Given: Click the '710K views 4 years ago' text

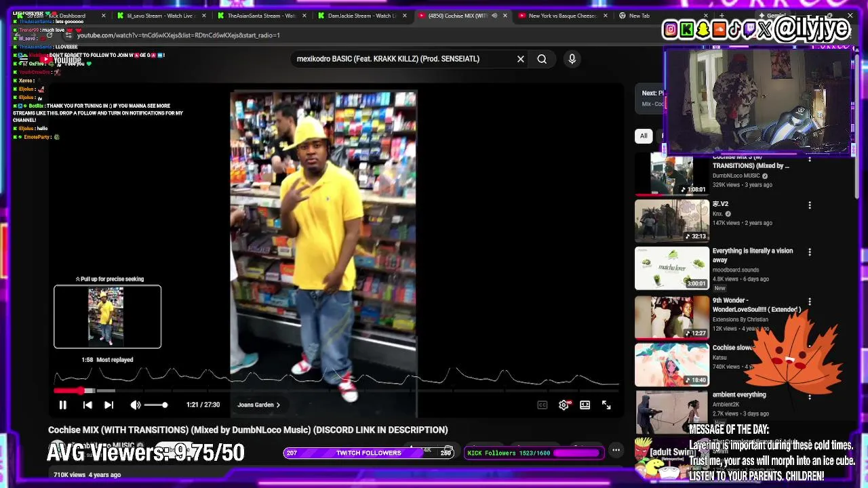Looking at the screenshot, I should pos(87,475).
